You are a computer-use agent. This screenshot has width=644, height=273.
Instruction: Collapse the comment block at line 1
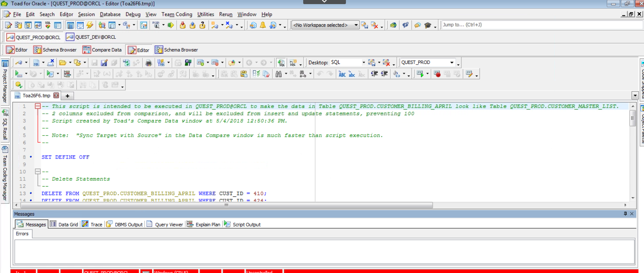pyautogui.click(x=38, y=106)
